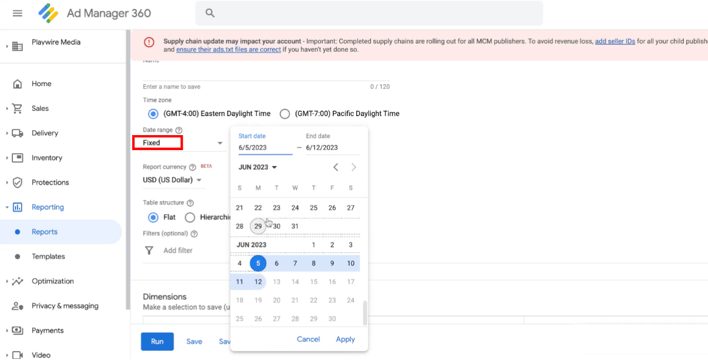Go to previous month in calendar
The image size is (708, 361).
coord(335,167)
